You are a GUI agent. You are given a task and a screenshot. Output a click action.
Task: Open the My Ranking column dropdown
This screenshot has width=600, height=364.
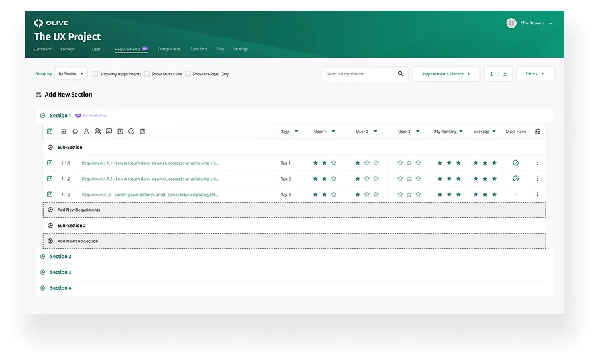[461, 132]
